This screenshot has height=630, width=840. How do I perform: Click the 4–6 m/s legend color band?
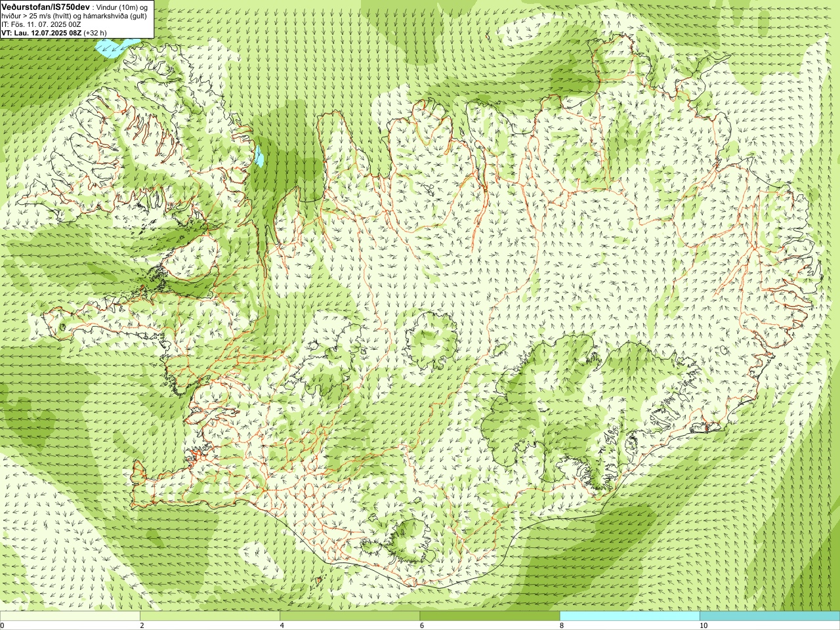tap(350, 616)
